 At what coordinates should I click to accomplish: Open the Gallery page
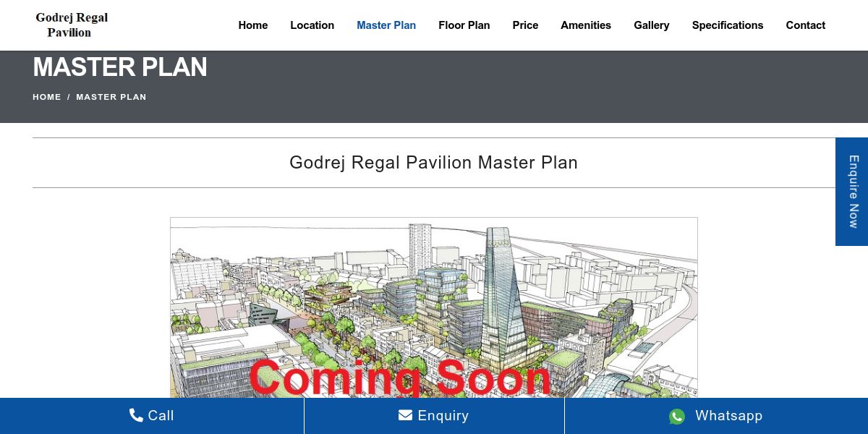(652, 25)
